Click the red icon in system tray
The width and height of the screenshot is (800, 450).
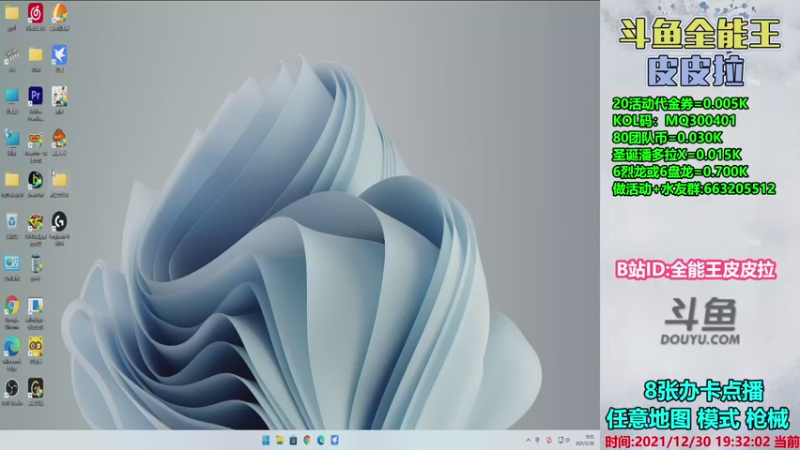click(549, 440)
